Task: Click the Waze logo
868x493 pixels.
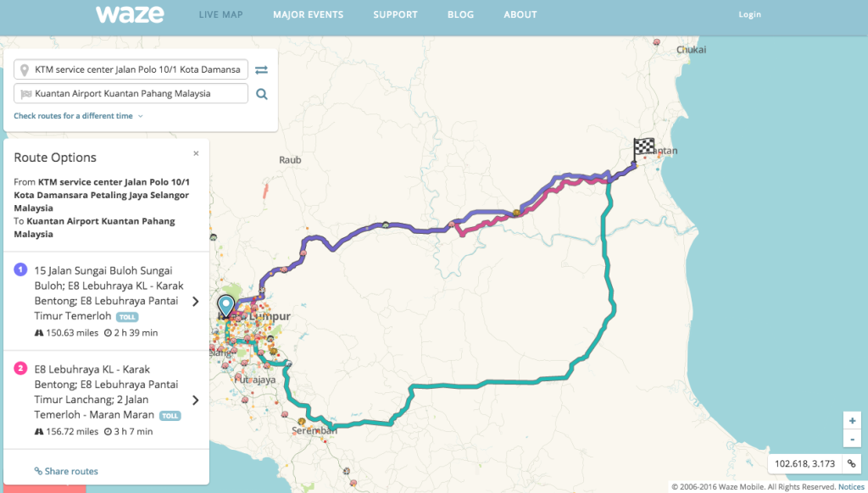Action: coord(130,14)
